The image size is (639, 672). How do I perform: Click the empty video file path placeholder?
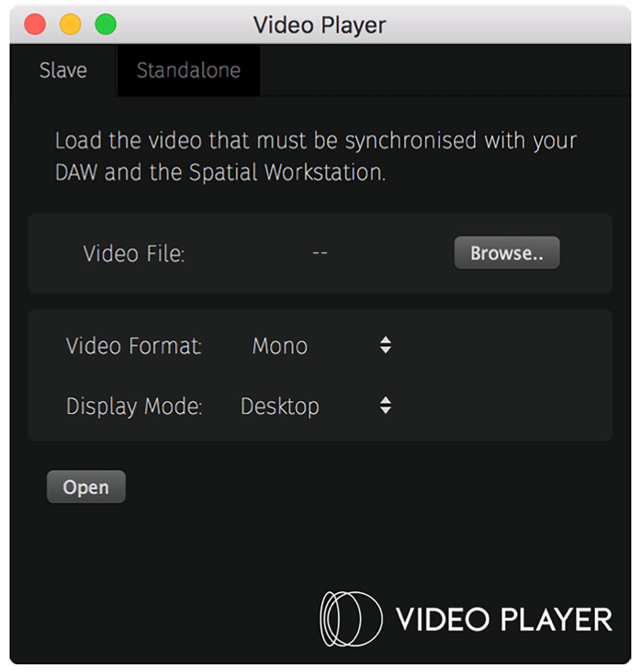click(x=319, y=253)
